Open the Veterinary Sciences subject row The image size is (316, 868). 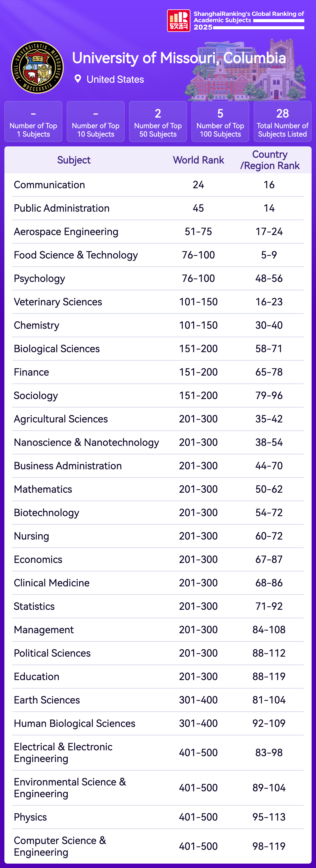click(58, 302)
